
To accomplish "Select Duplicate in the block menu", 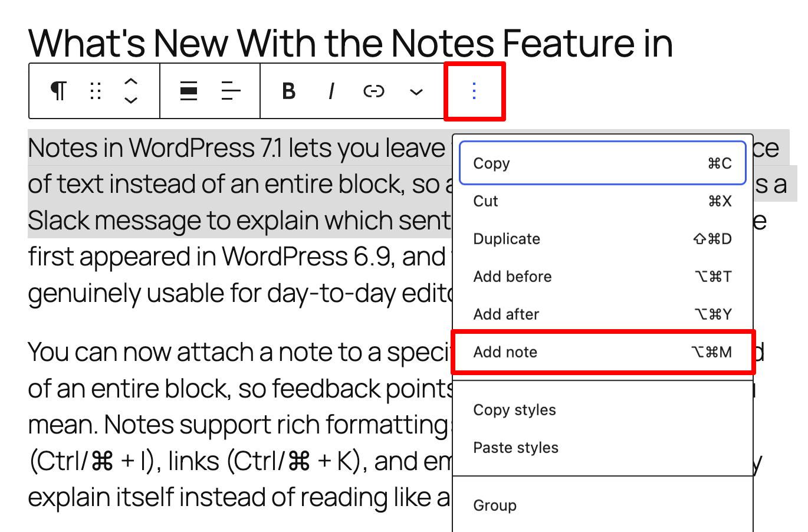I will coord(603,239).
